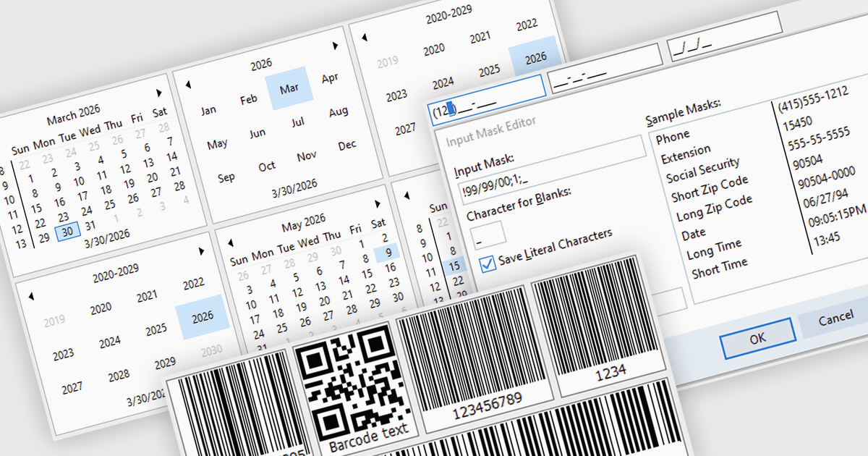
Task: Select Nov in the 2026 month picker
Action: (307, 156)
